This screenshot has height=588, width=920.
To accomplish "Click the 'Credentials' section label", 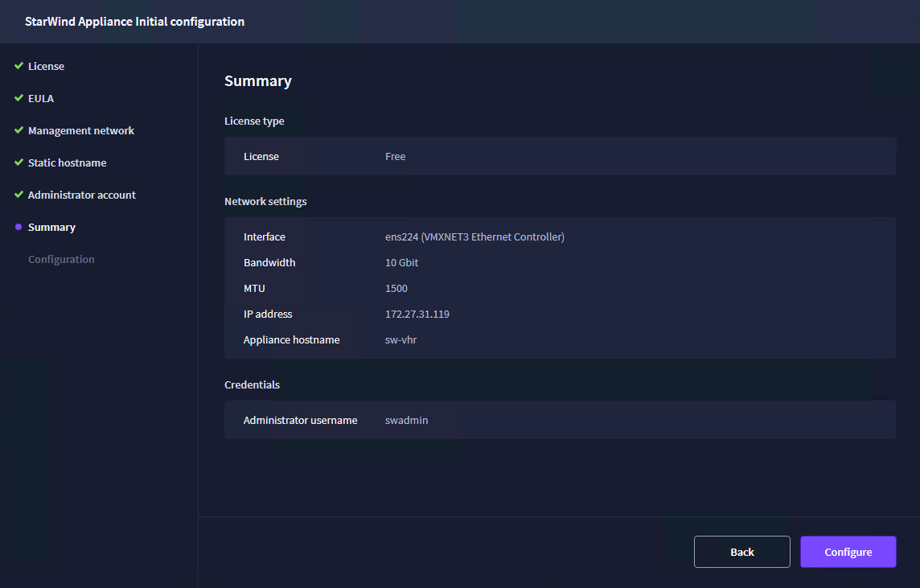I will tap(252, 385).
